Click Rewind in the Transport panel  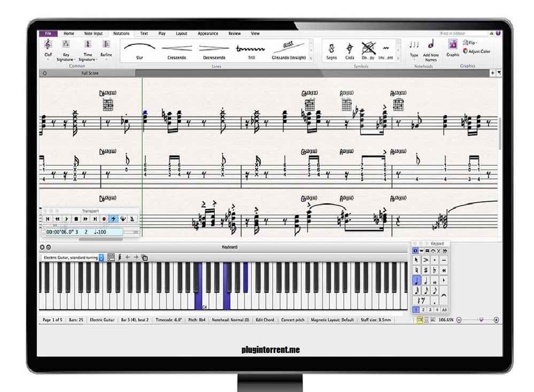coord(57,219)
